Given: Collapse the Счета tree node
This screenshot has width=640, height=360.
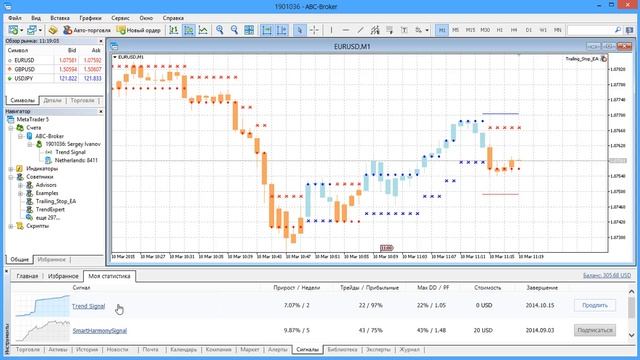Looking at the screenshot, I should point(11,128).
